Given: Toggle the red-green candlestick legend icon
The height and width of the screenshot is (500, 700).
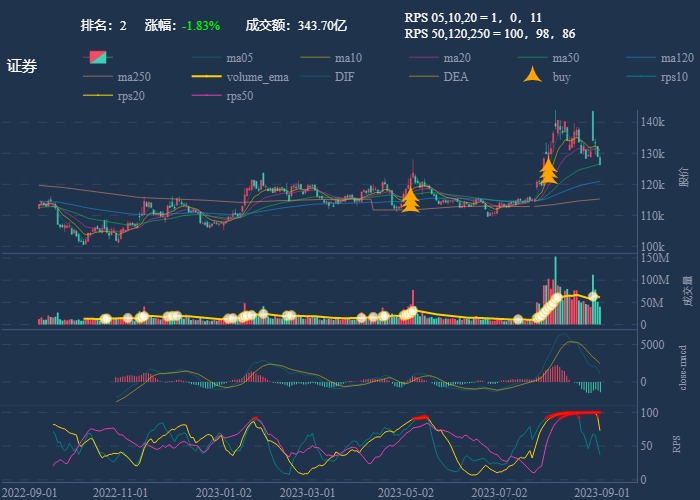Looking at the screenshot, I should 96,58.
